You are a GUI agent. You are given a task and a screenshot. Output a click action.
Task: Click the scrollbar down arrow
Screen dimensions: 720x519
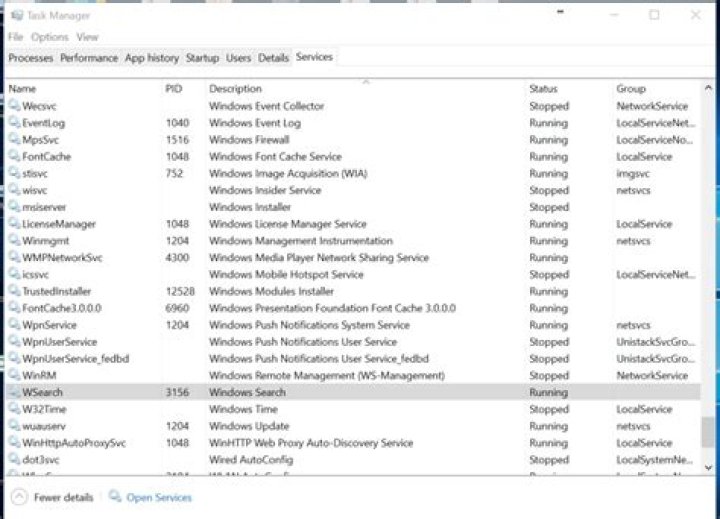point(708,468)
